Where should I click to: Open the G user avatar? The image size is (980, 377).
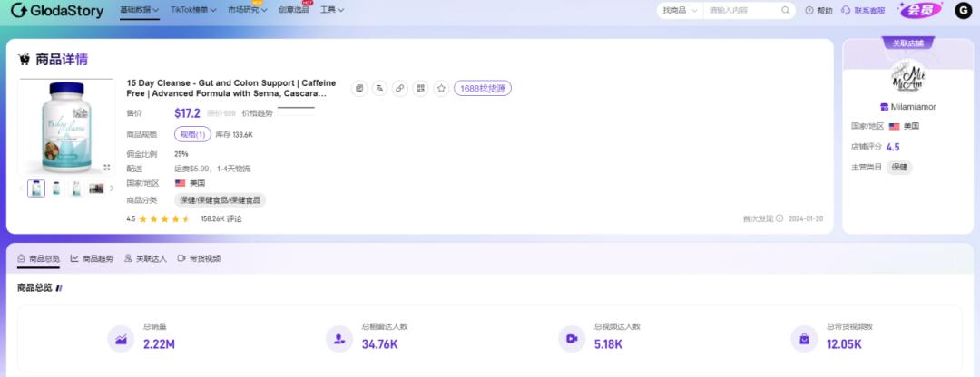[x=963, y=10]
